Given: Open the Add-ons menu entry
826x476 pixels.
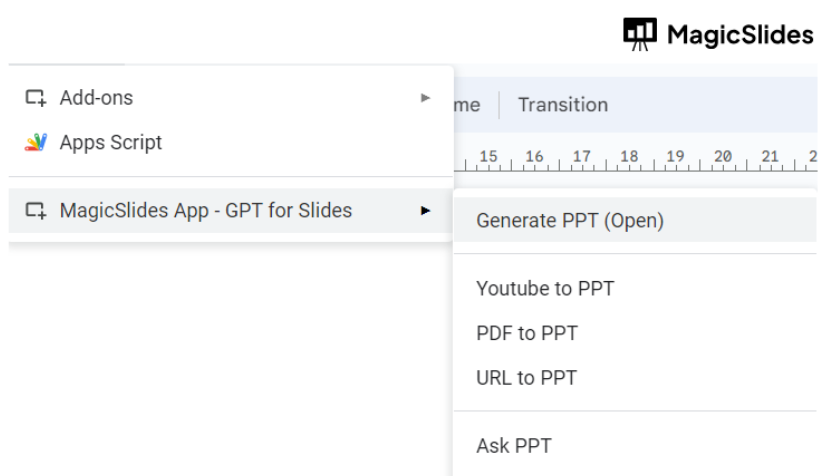Looking at the screenshot, I should 96,98.
